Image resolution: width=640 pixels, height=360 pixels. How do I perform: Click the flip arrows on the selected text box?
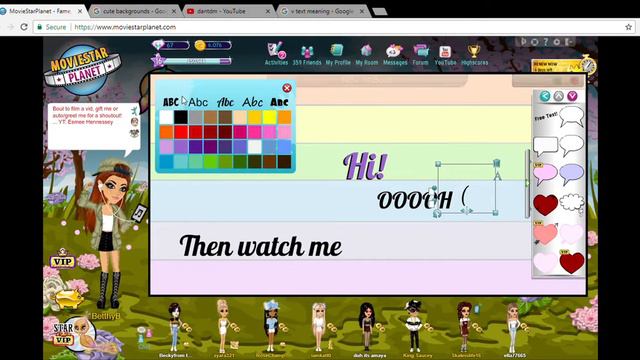(466, 211)
